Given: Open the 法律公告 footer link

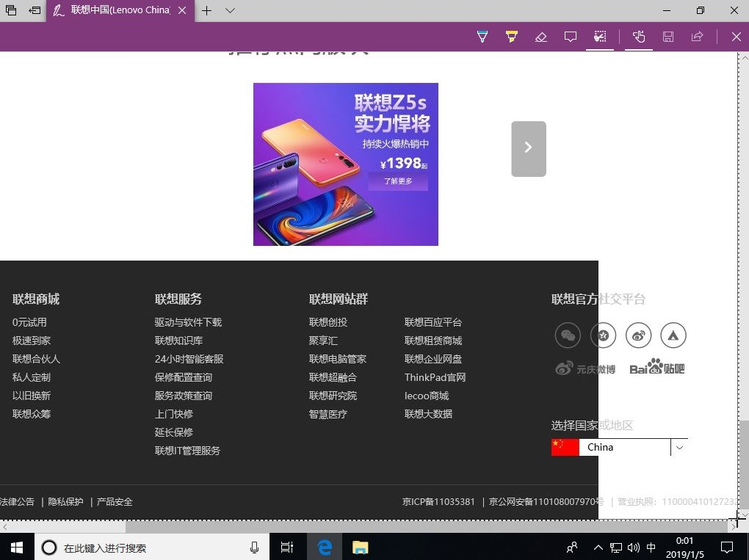Looking at the screenshot, I should pos(17,502).
